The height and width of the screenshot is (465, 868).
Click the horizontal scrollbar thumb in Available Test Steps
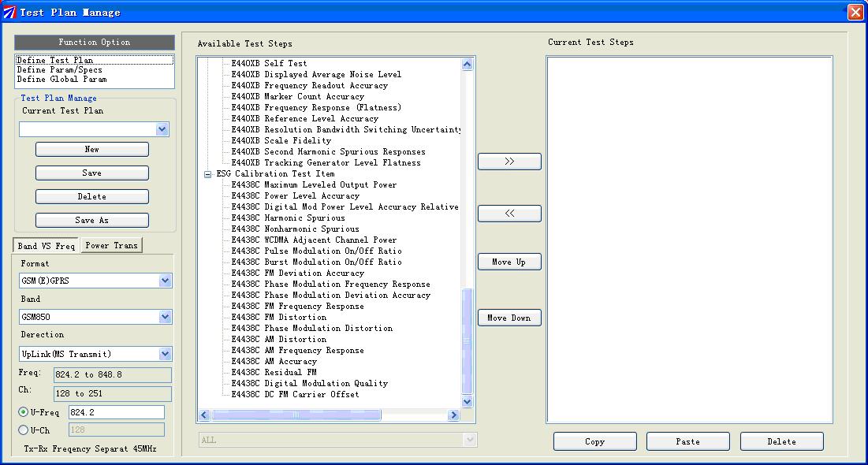296,415
